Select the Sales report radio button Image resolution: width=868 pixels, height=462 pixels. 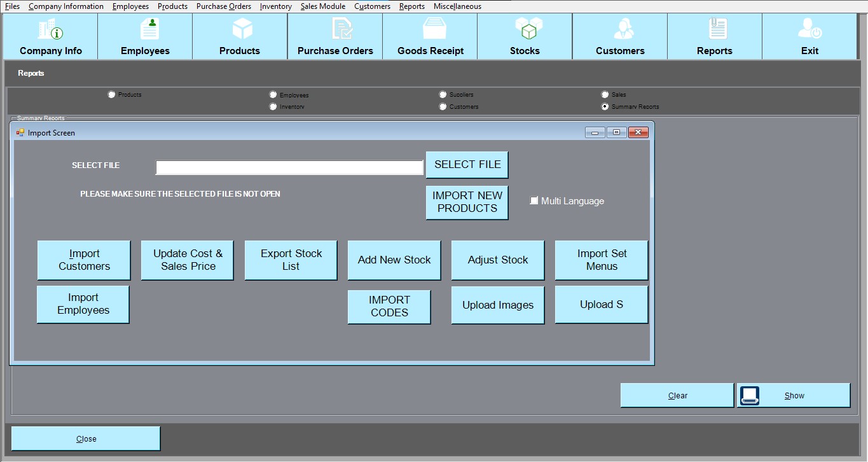tap(605, 95)
